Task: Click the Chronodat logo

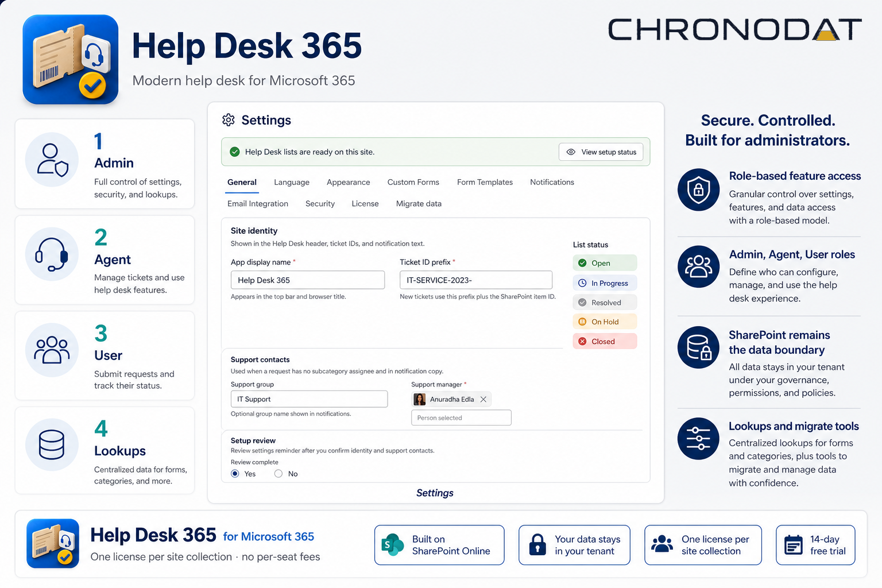Action: (735, 30)
